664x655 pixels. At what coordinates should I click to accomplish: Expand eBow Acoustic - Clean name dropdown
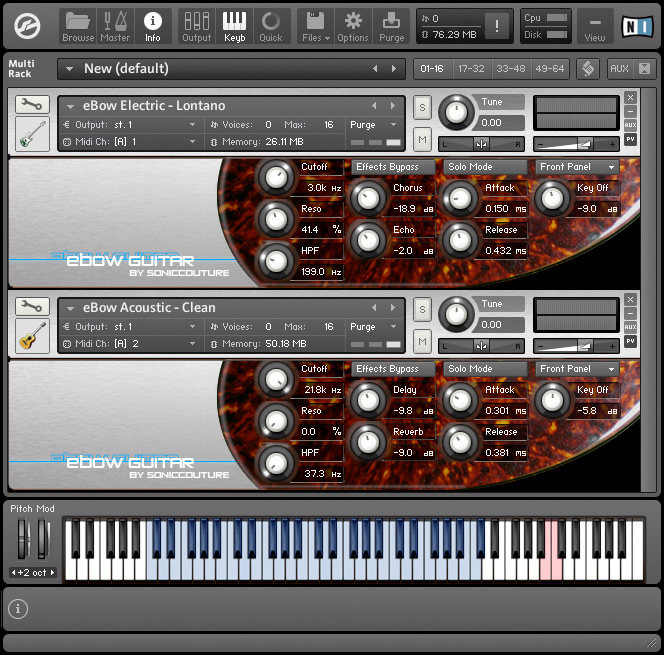71,308
